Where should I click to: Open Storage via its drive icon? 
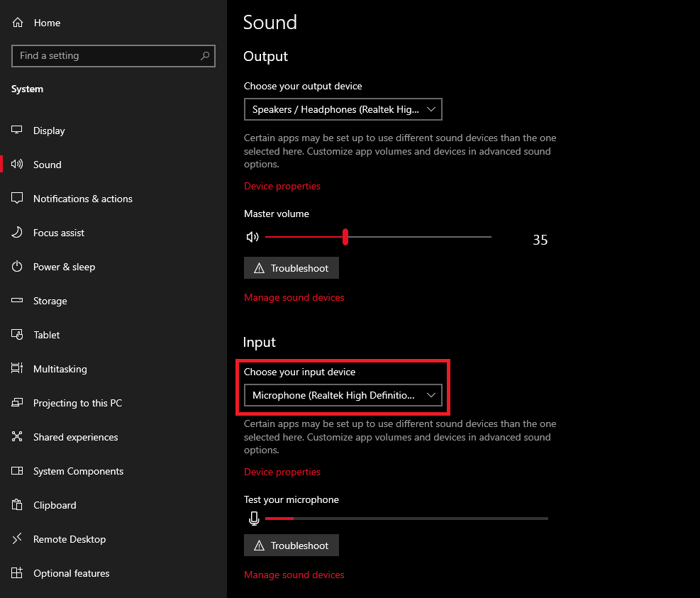(17, 301)
